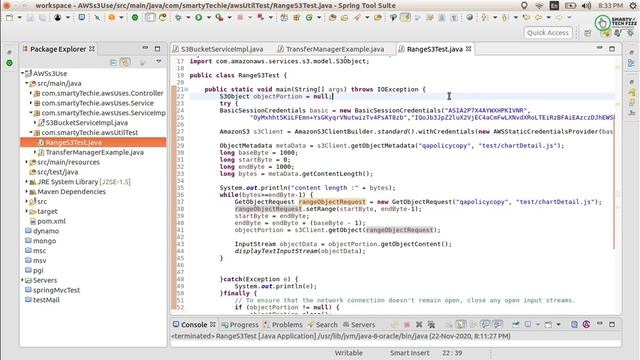Switch to the Progress tab

pyautogui.click(x=240, y=325)
